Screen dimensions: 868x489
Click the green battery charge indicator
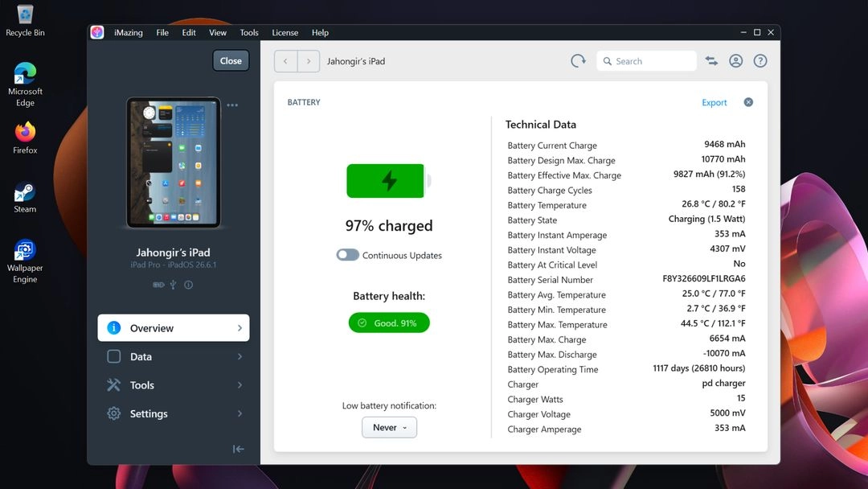click(389, 181)
